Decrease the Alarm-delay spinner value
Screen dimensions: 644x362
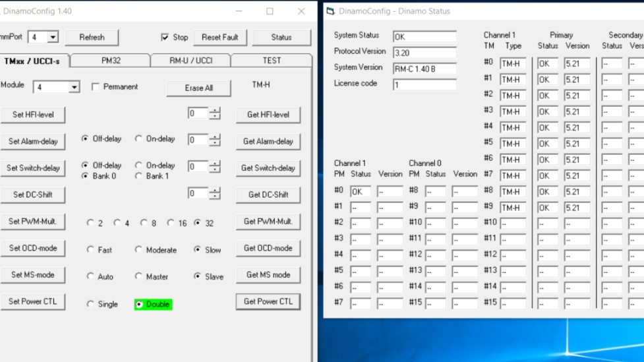215,143
